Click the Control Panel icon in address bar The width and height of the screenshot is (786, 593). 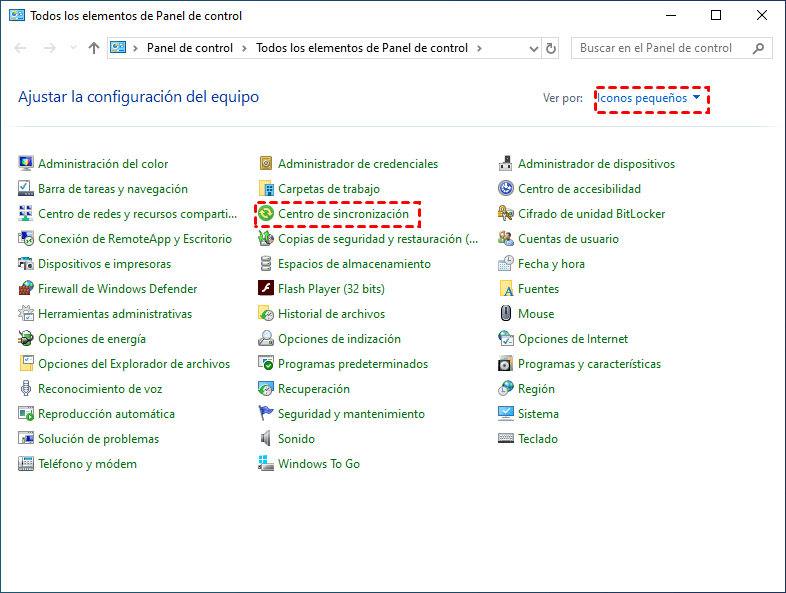pos(118,48)
